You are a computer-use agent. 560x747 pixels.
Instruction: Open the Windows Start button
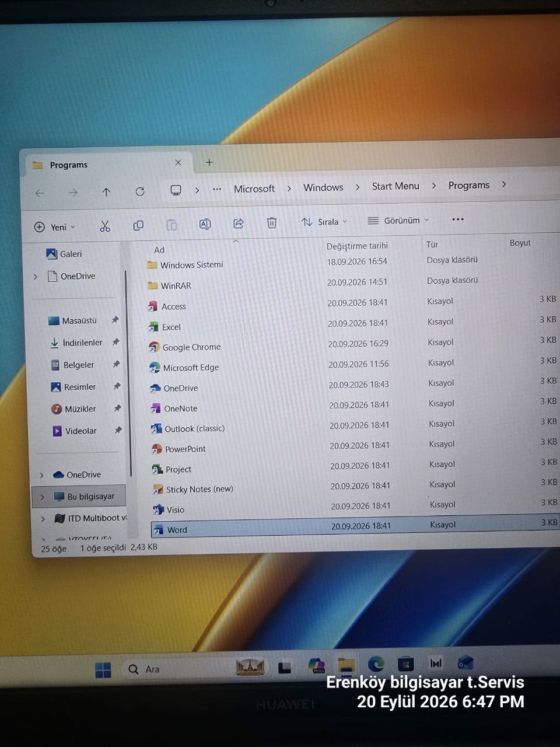point(103,670)
